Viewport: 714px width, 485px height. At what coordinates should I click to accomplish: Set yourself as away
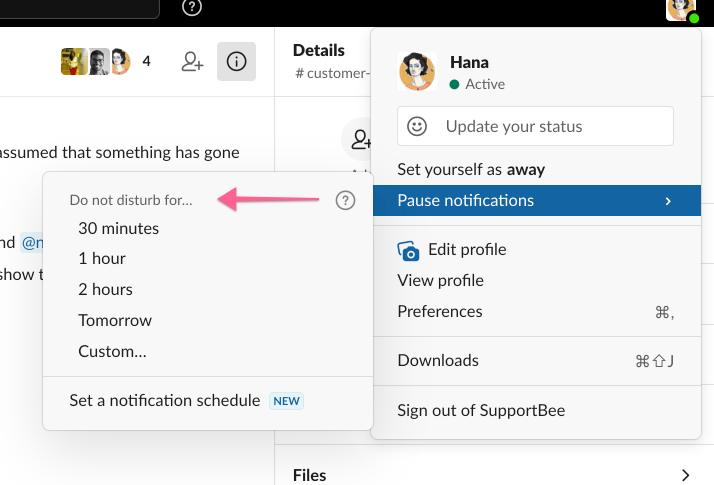tap(471, 170)
